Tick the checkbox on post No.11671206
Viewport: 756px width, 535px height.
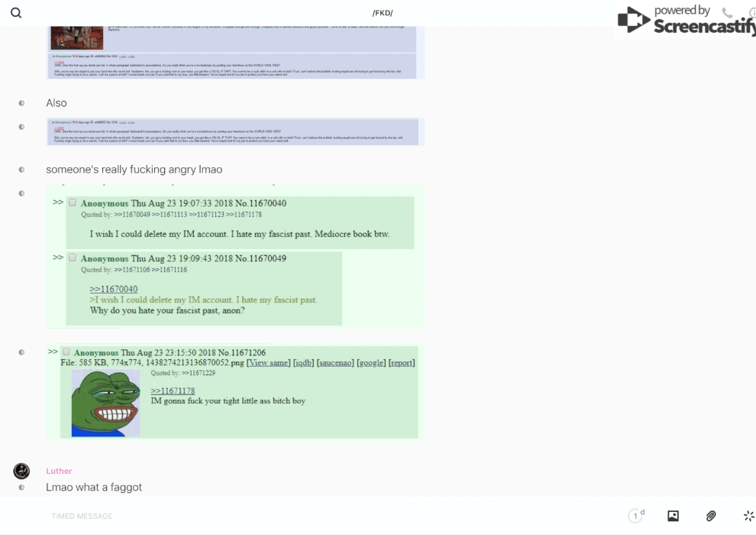66,352
